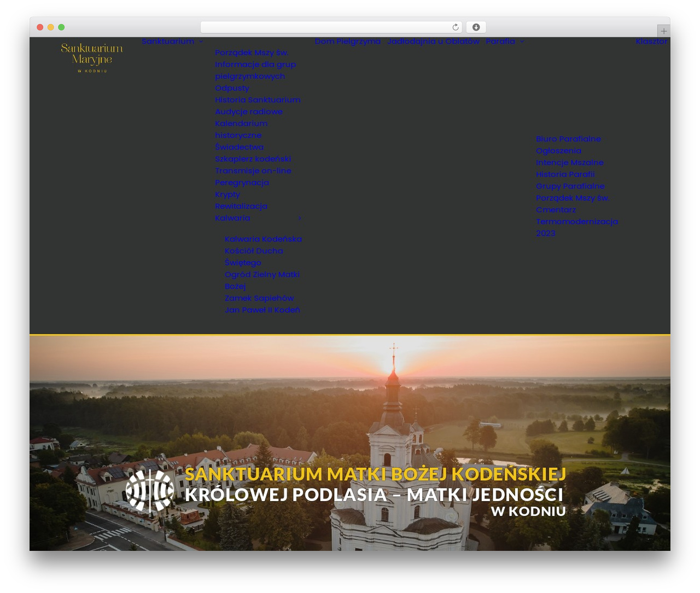The height and width of the screenshot is (593, 700).
Task: Open the Cmentarz link
Action: (556, 210)
